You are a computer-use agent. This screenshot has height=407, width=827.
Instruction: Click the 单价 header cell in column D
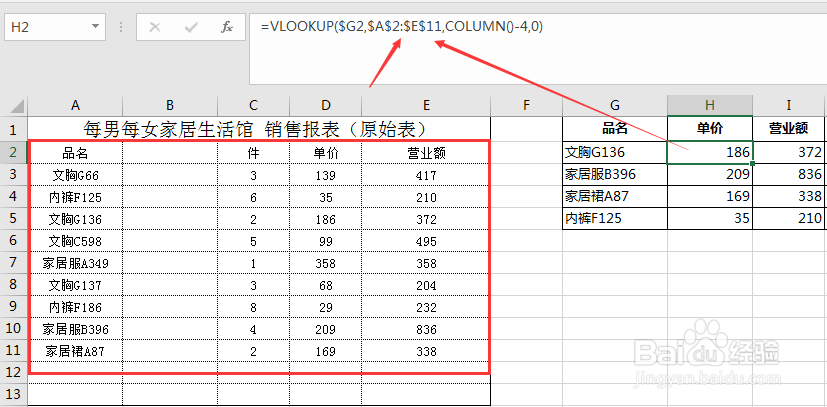(325, 153)
